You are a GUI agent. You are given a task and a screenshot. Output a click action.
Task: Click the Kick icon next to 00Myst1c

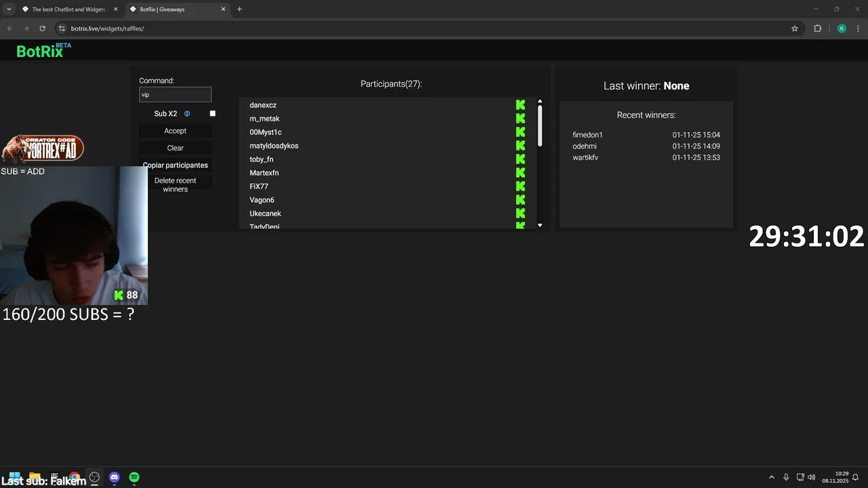[x=520, y=132]
